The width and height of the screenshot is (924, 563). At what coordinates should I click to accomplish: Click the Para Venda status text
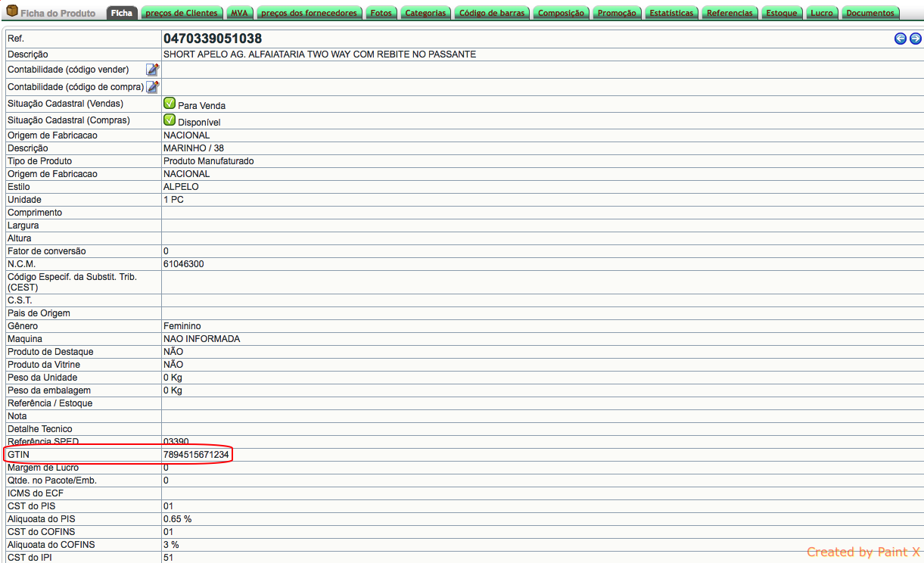pyautogui.click(x=201, y=106)
